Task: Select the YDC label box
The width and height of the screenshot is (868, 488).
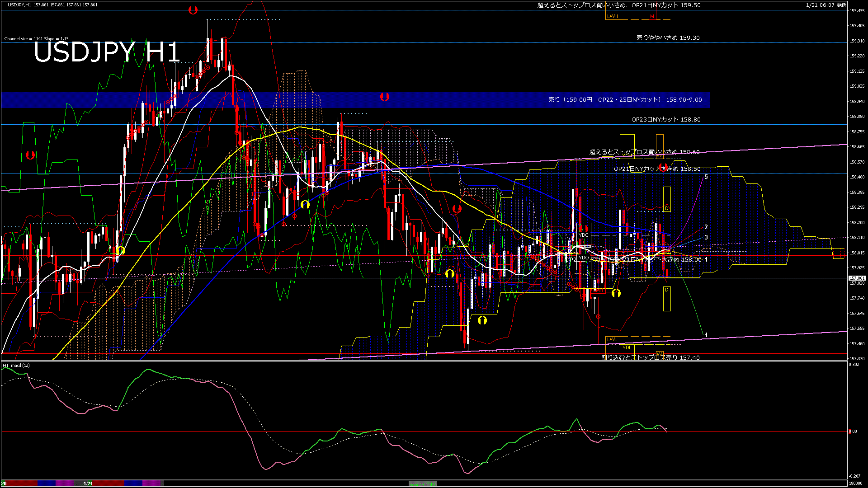Action: (x=583, y=235)
